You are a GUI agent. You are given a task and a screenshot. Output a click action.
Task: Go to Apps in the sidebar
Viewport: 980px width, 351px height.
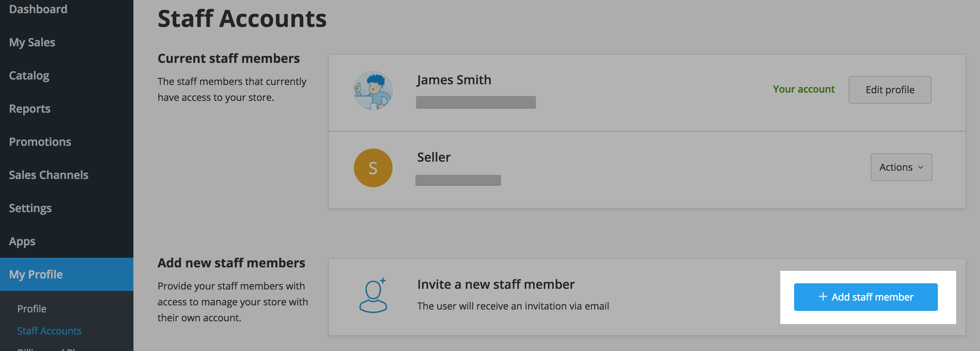pos(22,241)
